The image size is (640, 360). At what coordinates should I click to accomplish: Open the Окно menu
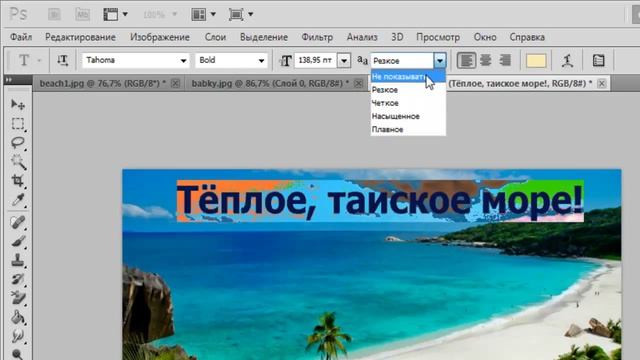point(485,37)
